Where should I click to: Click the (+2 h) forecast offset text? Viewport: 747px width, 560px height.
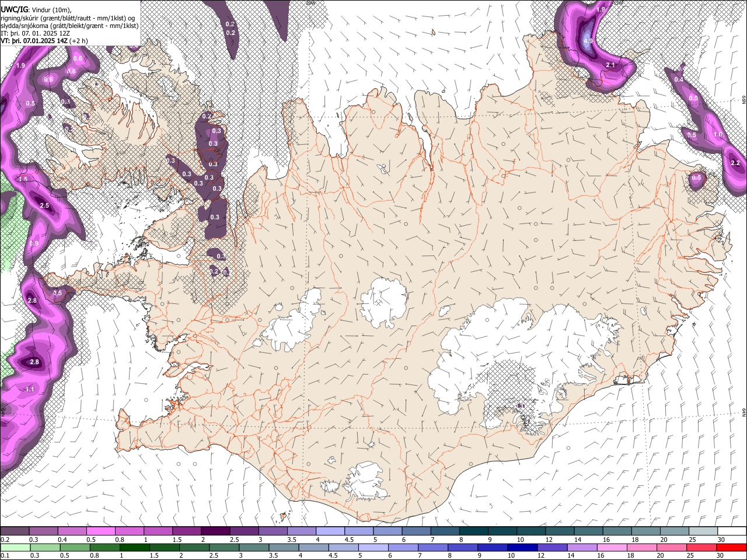point(79,41)
